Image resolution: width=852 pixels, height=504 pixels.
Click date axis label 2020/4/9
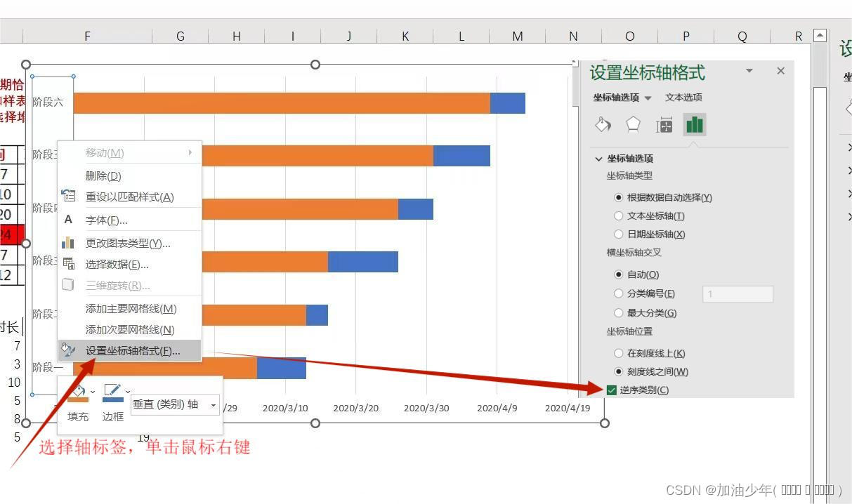click(x=497, y=408)
